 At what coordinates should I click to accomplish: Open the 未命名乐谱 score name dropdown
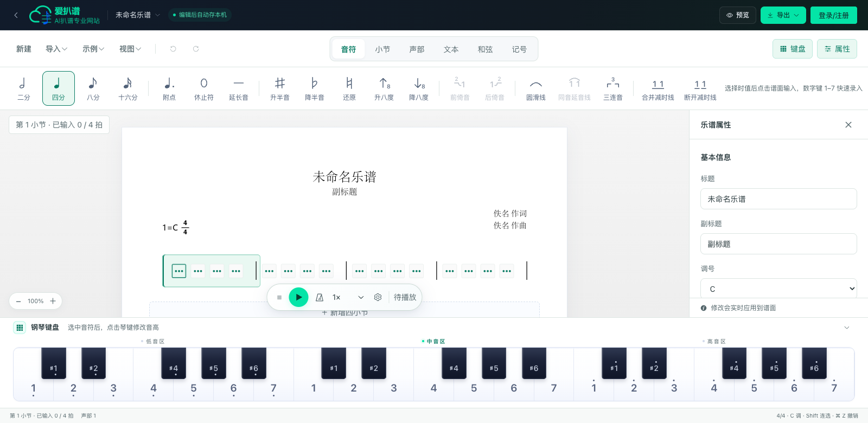point(137,15)
